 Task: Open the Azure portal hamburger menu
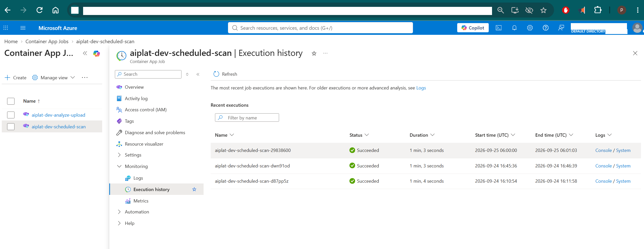23,28
